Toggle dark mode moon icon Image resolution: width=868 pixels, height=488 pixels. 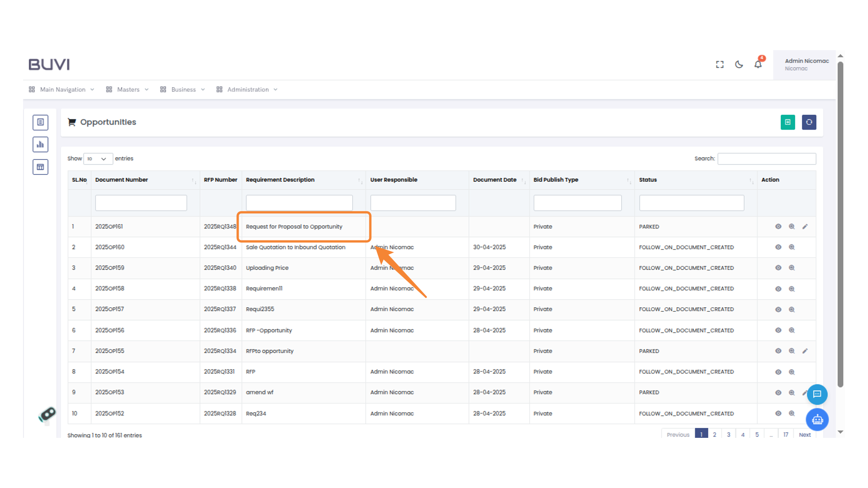[x=739, y=64]
